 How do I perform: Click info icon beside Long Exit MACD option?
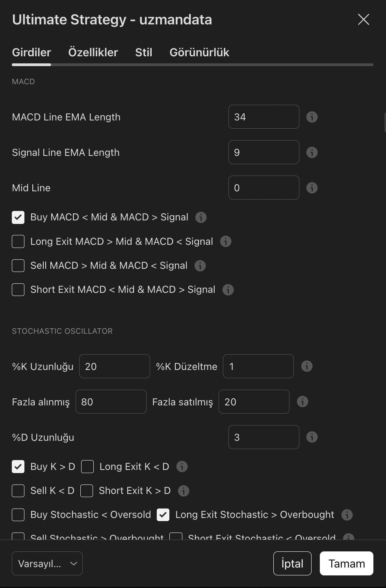click(x=226, y=241)
